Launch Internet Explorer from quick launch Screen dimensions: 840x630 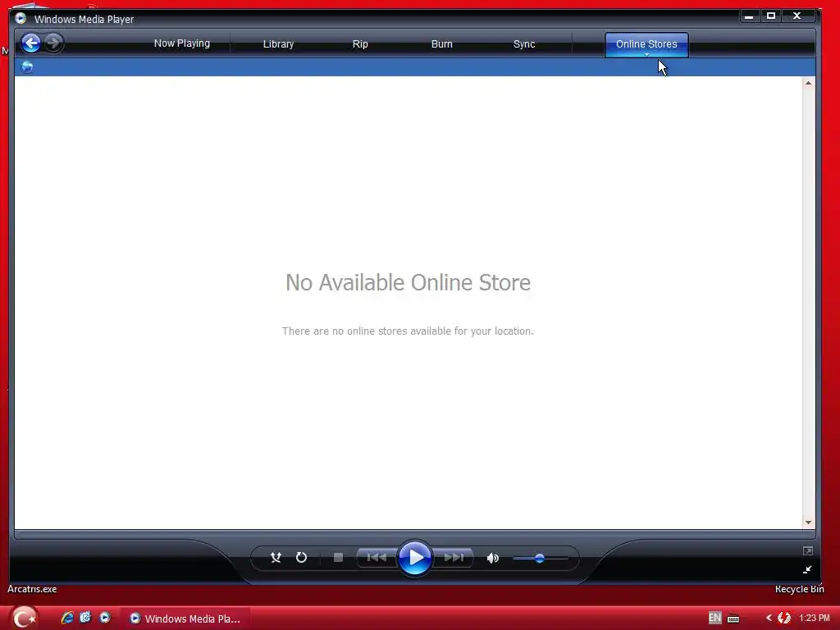pyautogui.click(x=67, y=618)
